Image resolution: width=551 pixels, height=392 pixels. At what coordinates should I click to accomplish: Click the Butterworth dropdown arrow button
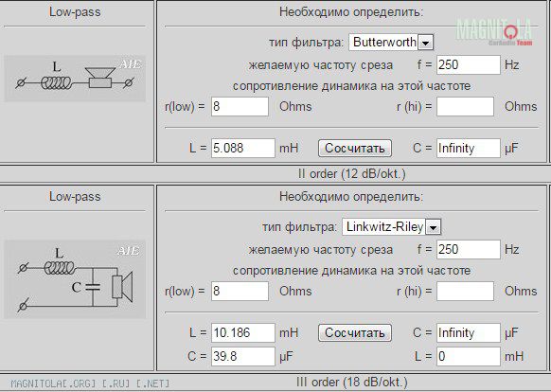coord(425,43)
